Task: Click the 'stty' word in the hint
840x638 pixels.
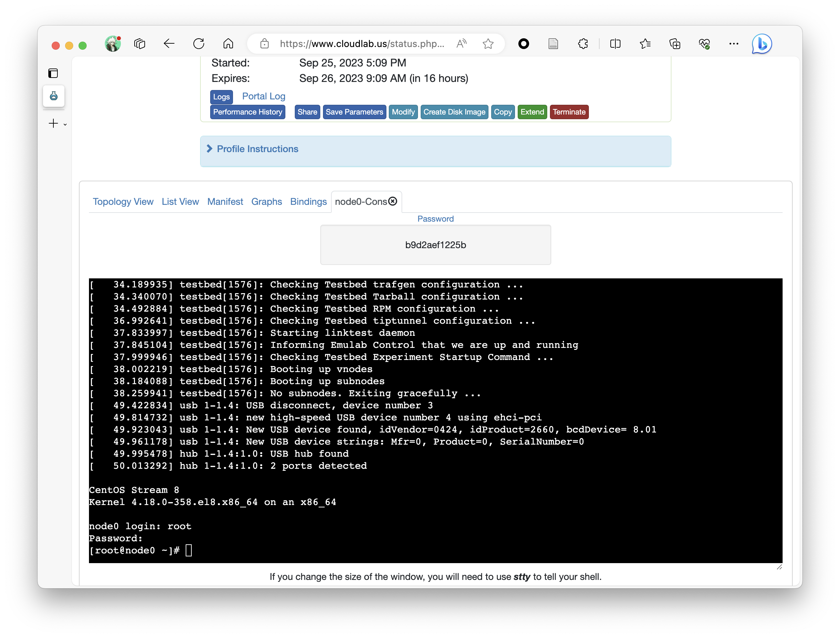Action: tap(522, 577)
